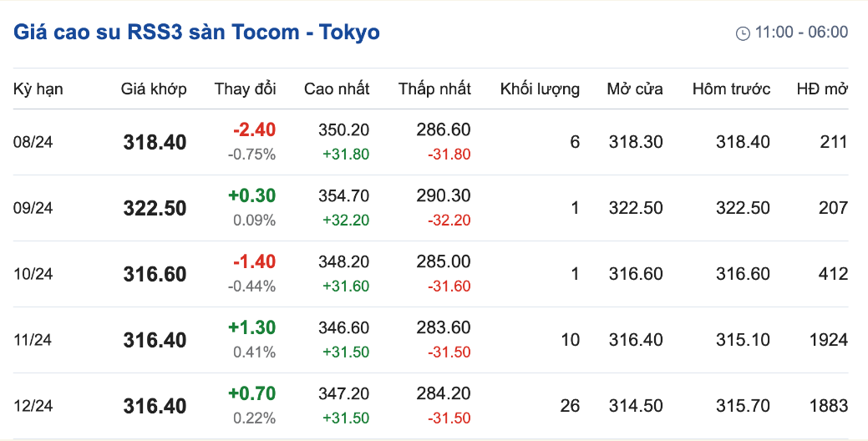Open the 08/24 contract row
Viewport: 868px width, 441px height.
point(431,142)
